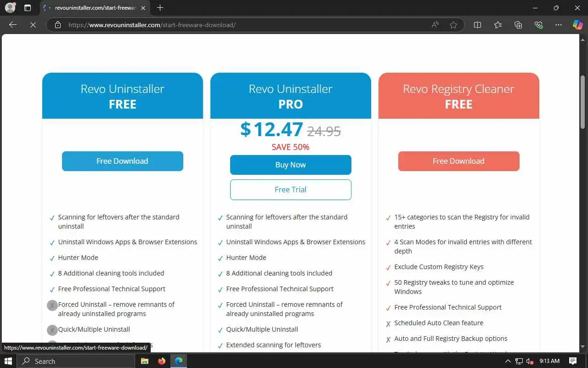Screen dimensions: 588x368
Task: Click Pro column 'Free Professional Technical Support'
Action: click(x=280, y=289)
